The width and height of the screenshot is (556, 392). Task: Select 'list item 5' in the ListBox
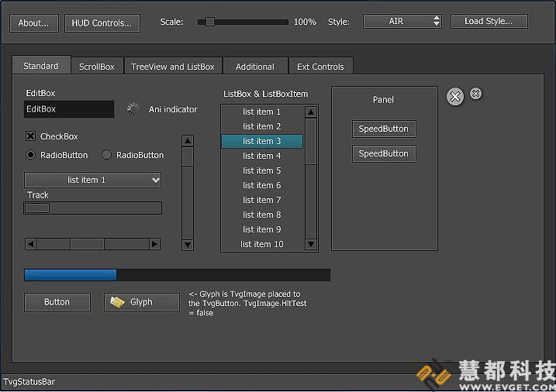coord(262,170)
